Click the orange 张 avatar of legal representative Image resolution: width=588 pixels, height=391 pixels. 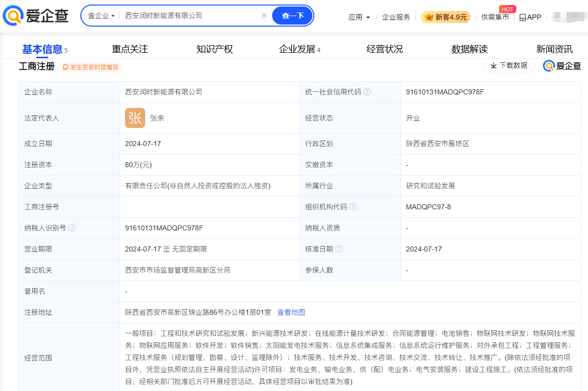tap(135, 118)
